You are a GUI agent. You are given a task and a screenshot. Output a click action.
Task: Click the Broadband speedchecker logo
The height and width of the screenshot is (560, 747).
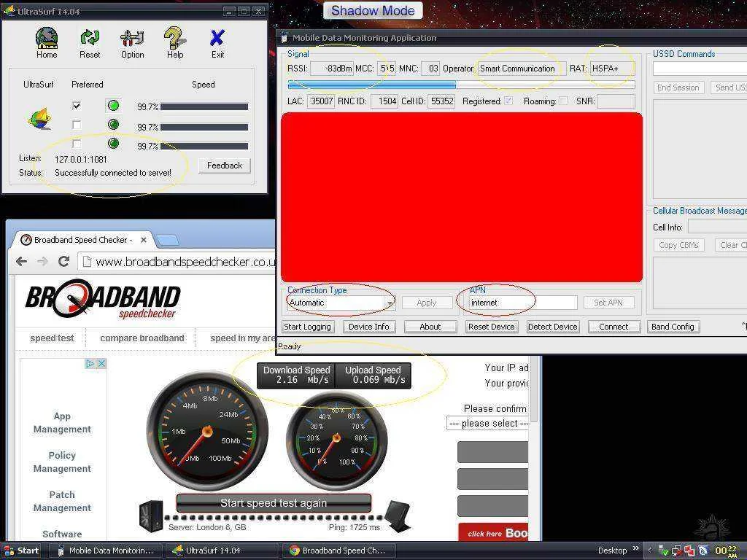pyautogui.click(x=103, y=300)
